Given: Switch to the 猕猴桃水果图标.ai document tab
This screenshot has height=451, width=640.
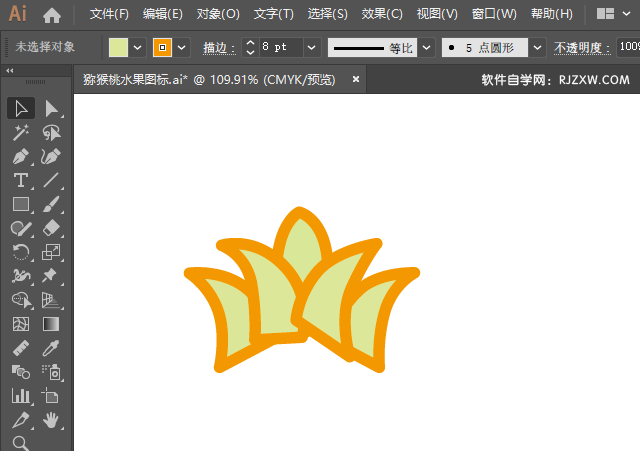Looking at the screenshot, I should (x=209, y=80).
